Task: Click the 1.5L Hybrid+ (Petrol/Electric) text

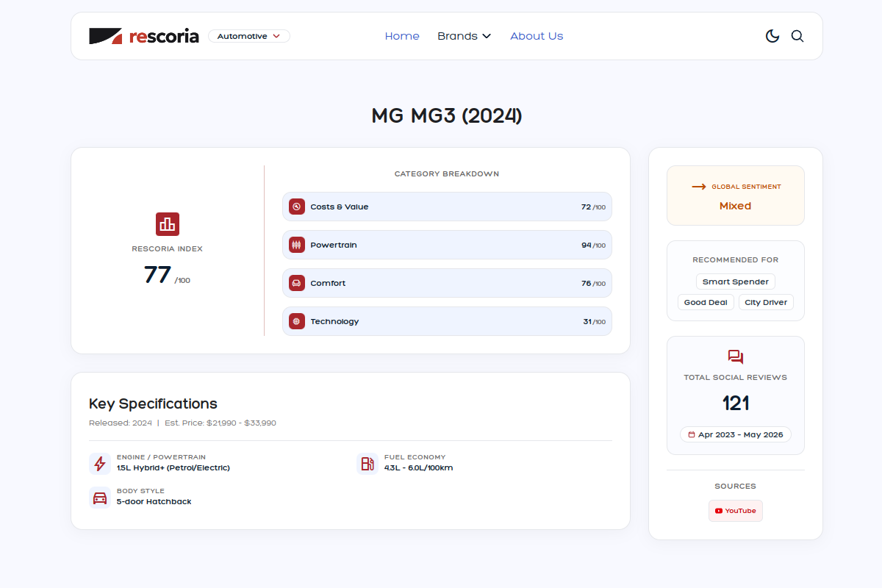Action: tap(173, 468)
